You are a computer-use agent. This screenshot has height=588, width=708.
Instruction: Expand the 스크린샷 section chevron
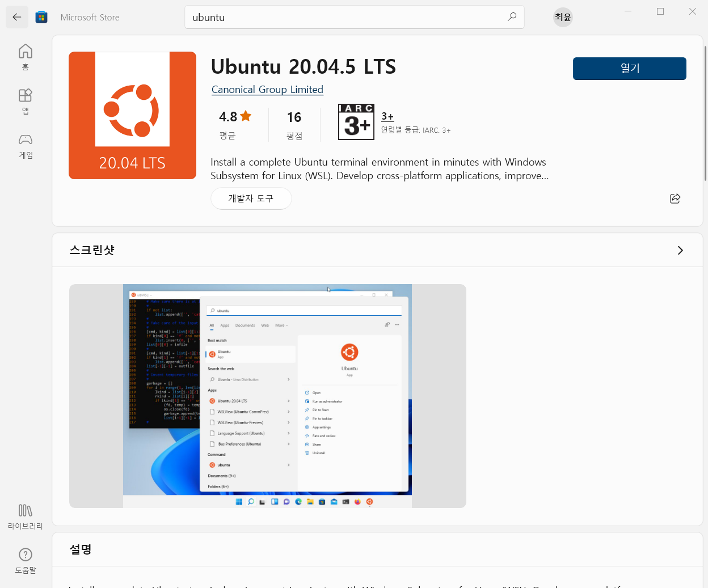(x=680, y=251)
